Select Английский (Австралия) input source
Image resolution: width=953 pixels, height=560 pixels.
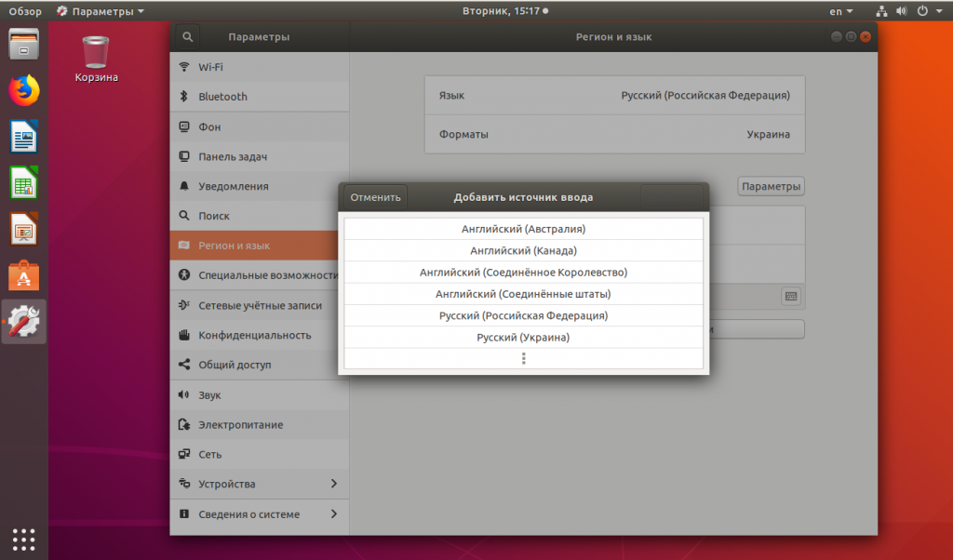pyautogui.click(x=523, y=229)
